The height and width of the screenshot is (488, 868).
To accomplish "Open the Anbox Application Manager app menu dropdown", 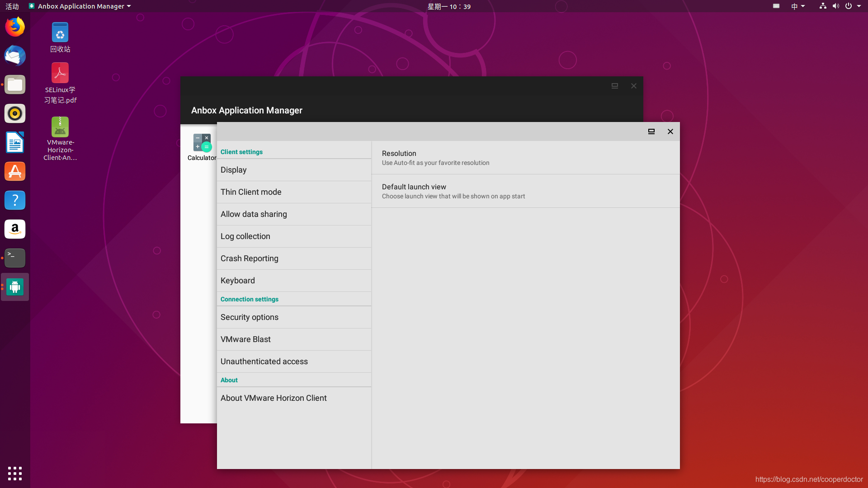I will (x=80, y=6).
